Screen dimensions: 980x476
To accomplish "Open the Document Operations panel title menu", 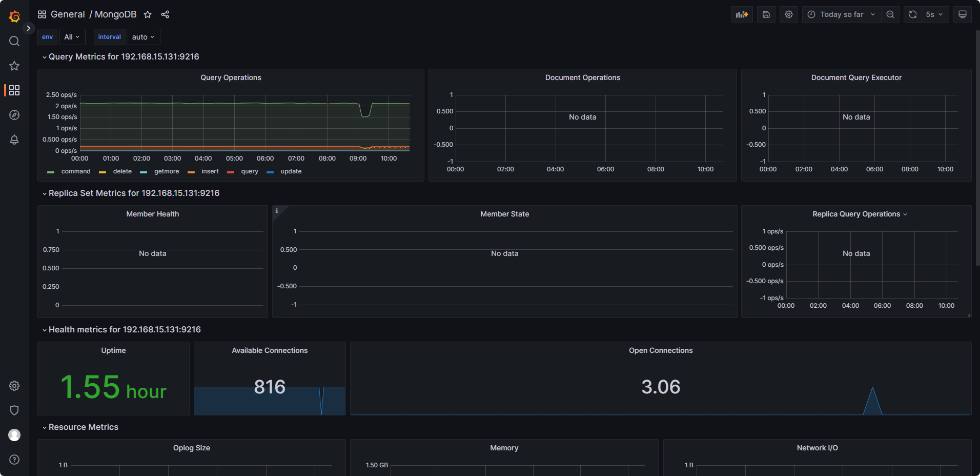I will 583,77.
